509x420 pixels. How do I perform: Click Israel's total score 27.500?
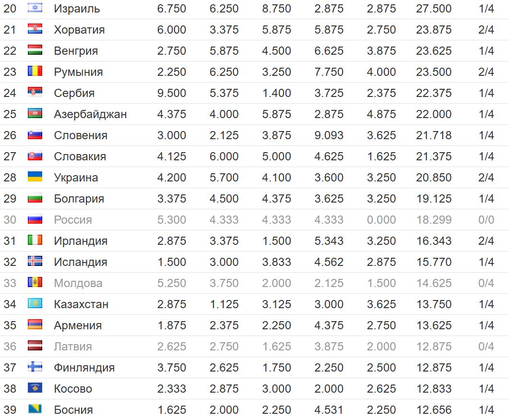[434, 9]
